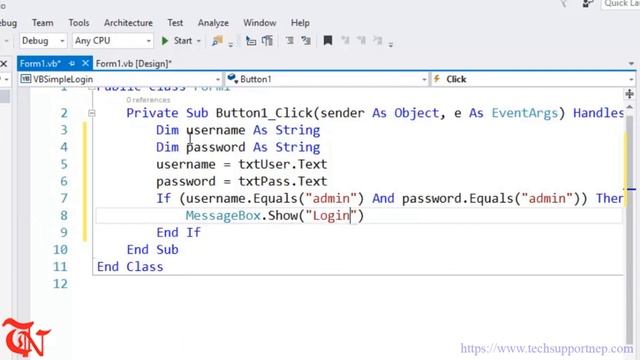This screenshot has width=640, height=360.
Task: Clear all bookmarks icon
Action: (378, 40)
